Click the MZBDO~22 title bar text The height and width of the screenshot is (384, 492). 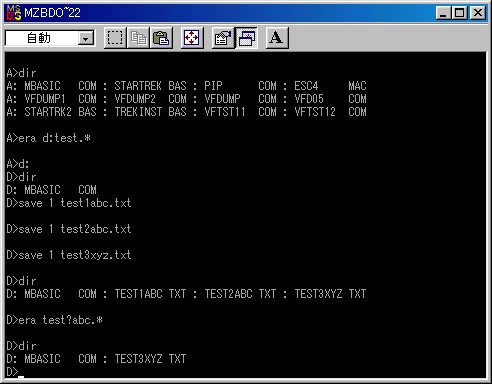[x=52, y=13]
